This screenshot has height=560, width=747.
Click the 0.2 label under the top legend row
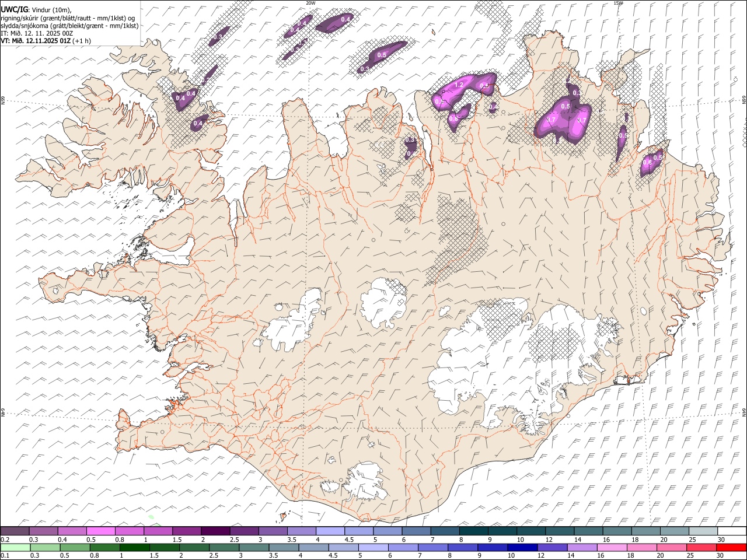tap(5, 540)
